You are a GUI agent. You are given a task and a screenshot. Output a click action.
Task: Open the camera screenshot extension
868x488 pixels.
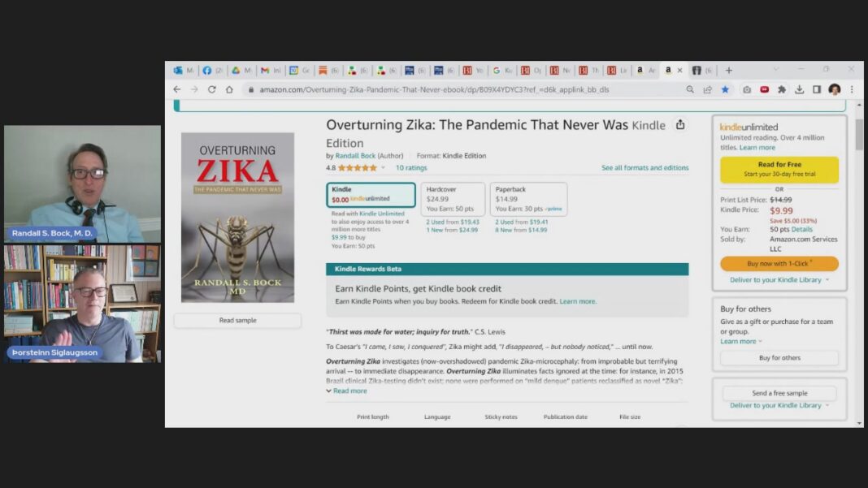coord(747,89)
